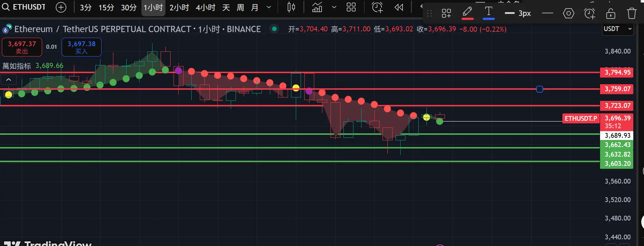This screenshot has height=246, width=644.
Task: Click the add symbol plus icon
Action: pos(61,7)
